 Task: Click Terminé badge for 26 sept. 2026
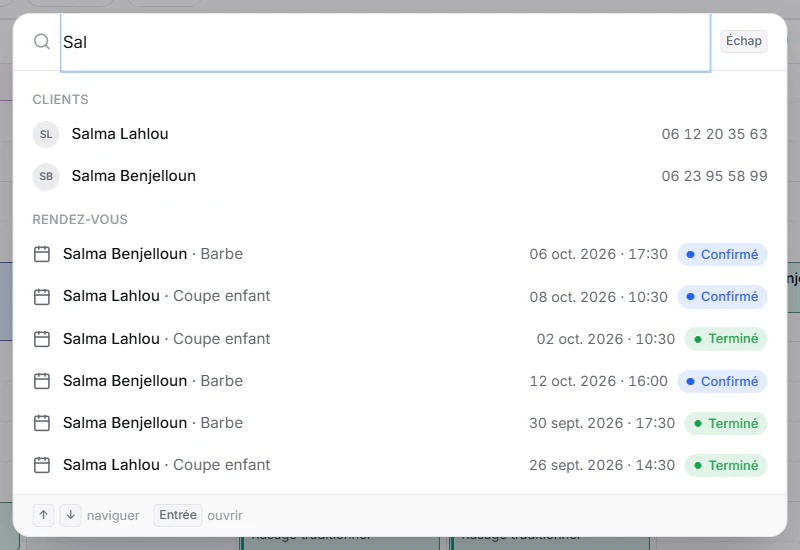(726, 465)
